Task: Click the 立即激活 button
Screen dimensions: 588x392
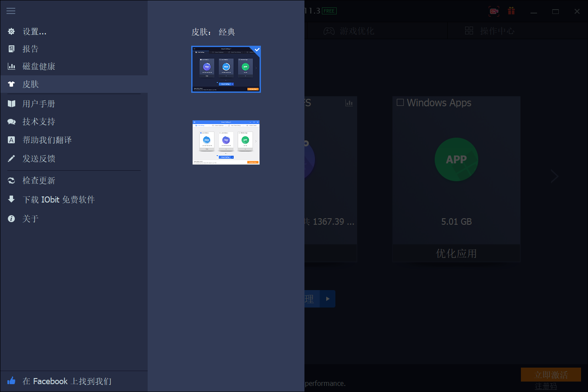Action: (551, 374)
